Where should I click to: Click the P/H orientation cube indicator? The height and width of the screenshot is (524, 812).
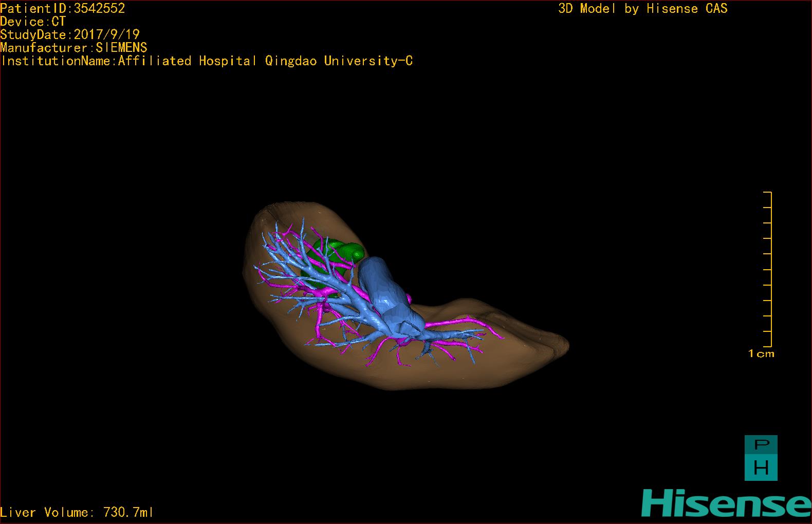(761, 458)
